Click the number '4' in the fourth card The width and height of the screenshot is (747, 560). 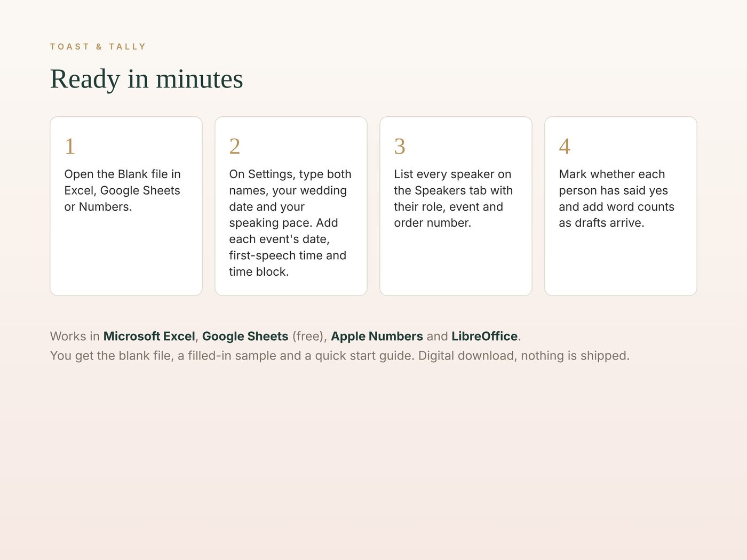[565, 146]
